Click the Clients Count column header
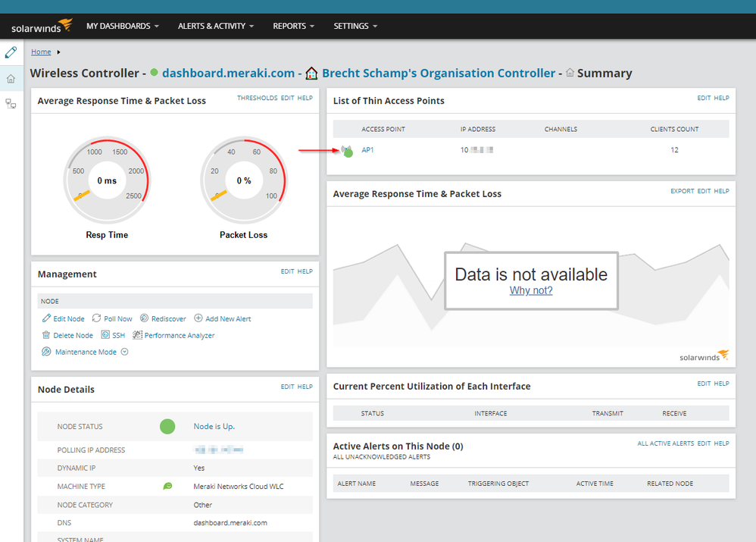 [x=674, y=130]
